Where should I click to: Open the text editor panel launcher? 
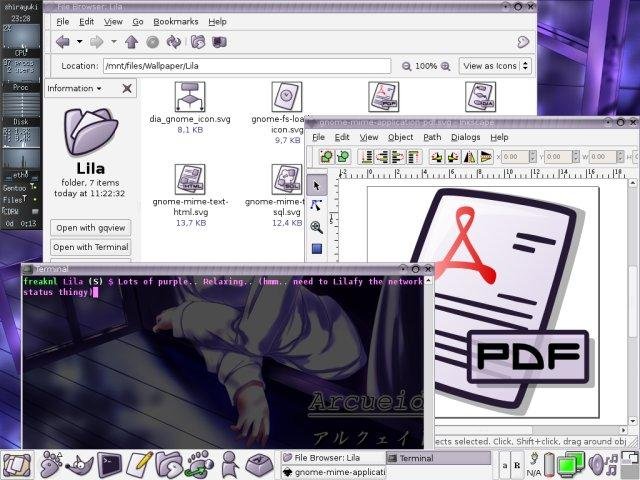pyautogui.click(x=139, y=464)
